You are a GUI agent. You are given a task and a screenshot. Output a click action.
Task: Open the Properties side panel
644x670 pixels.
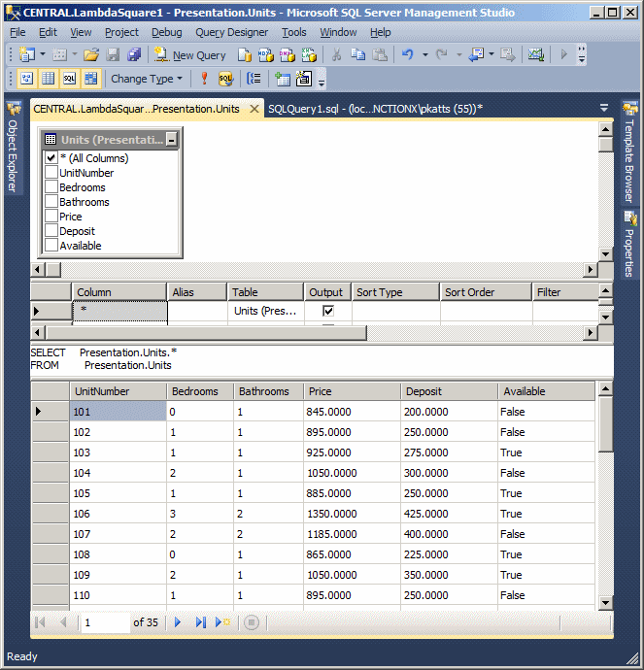pos(629,245)
